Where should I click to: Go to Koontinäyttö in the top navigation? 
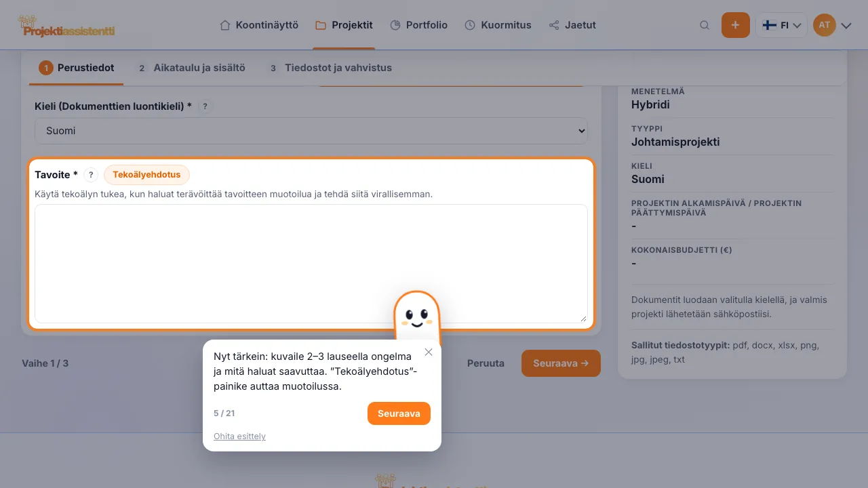pos(259,25)
